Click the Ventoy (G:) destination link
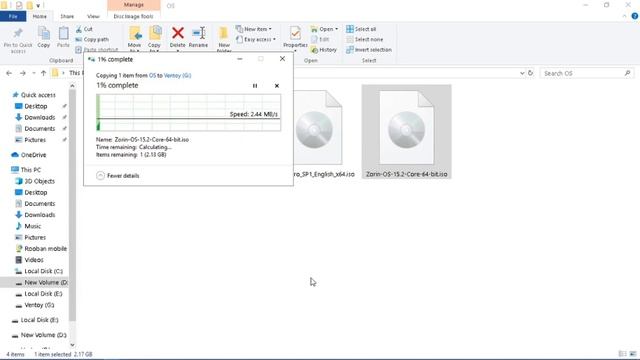The height and width of the screenshot is (360, 640). click(177, 76)
